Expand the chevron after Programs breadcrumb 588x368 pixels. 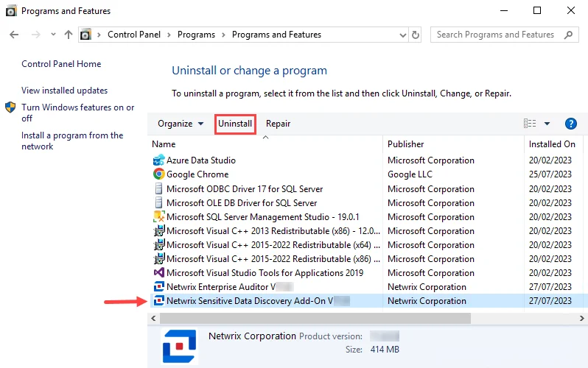click(223, 35)
